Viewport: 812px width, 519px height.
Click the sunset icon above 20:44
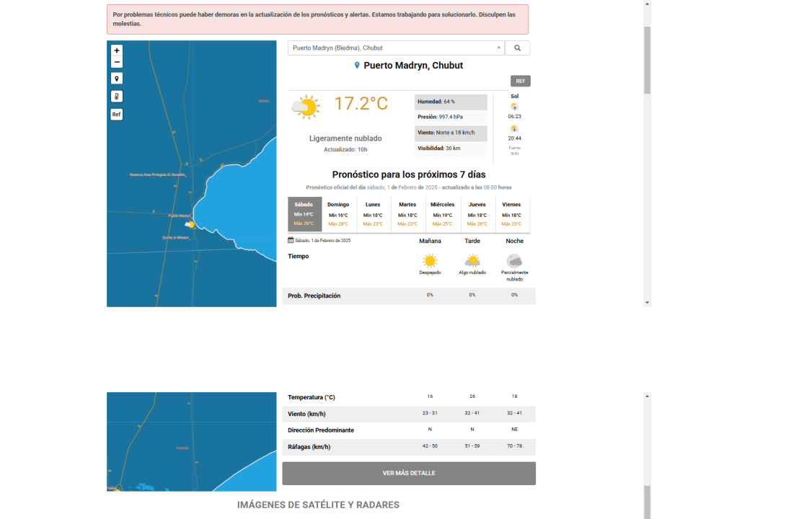tap(514, 129)
